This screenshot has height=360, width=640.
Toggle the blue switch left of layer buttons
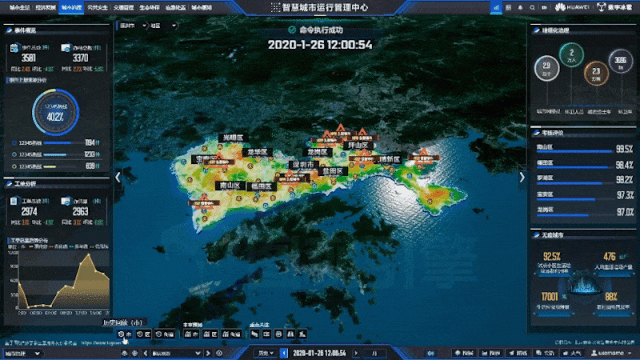(x=431, y=353)
